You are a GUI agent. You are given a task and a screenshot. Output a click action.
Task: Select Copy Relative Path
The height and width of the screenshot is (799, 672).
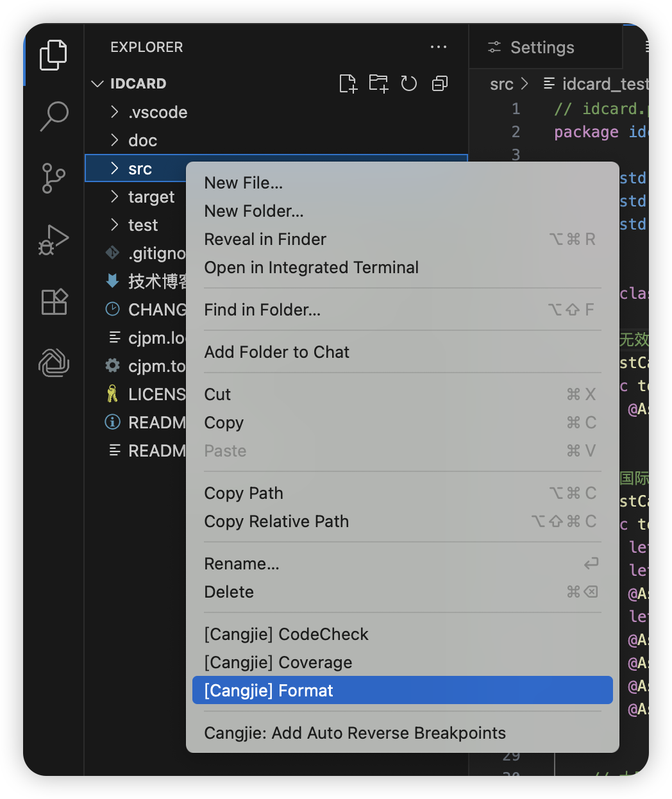tap(402, 521)
